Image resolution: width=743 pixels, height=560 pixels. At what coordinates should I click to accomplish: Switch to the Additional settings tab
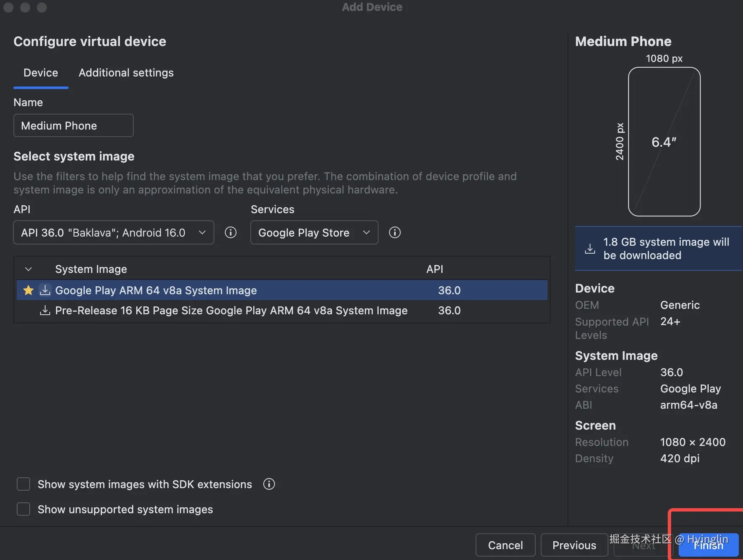pos(126,73)
